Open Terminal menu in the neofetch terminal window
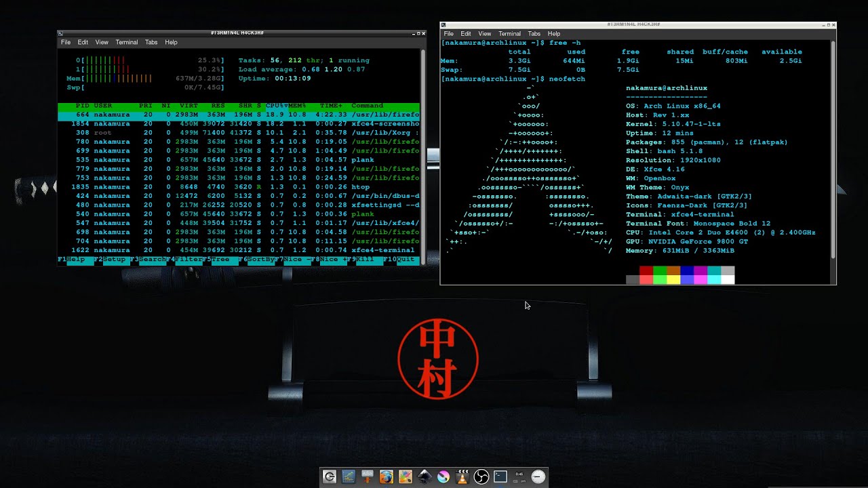This screenshot has height=488, width=868. pyautogui.click(x=510, y=34)
